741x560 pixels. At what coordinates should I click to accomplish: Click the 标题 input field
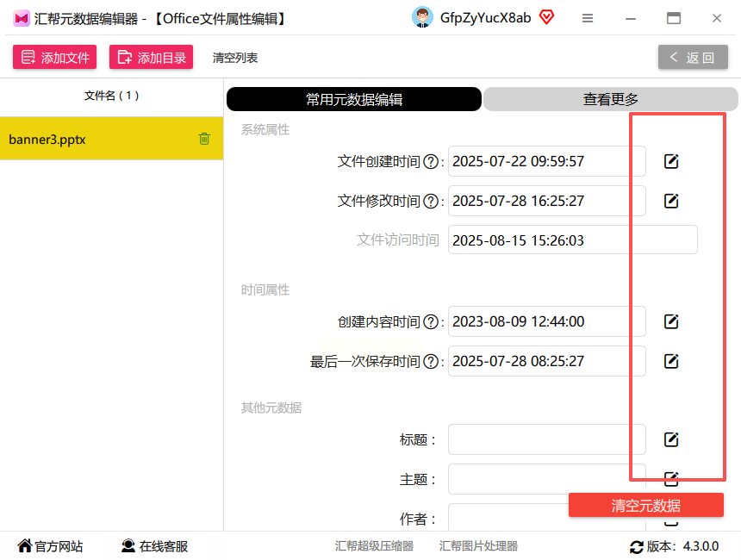click(x=547, y=439)
